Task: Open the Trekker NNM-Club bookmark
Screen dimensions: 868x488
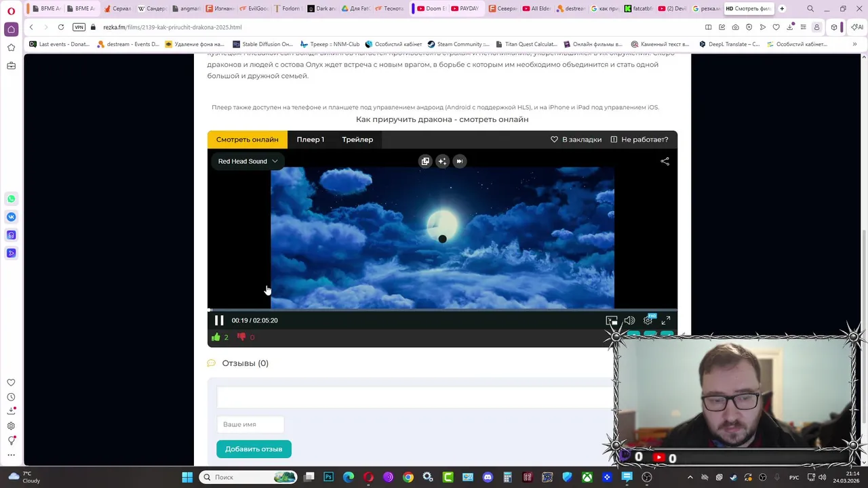Action: tap(330, 44)
